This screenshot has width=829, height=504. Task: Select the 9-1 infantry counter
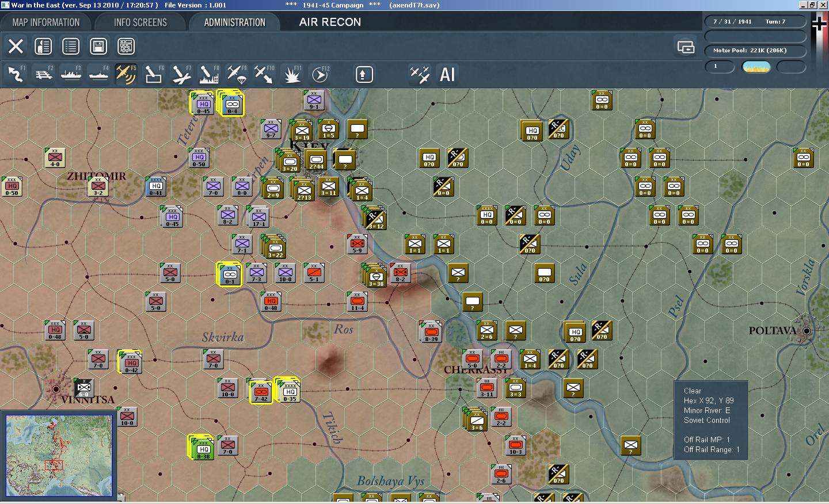[x=314, y=100]
